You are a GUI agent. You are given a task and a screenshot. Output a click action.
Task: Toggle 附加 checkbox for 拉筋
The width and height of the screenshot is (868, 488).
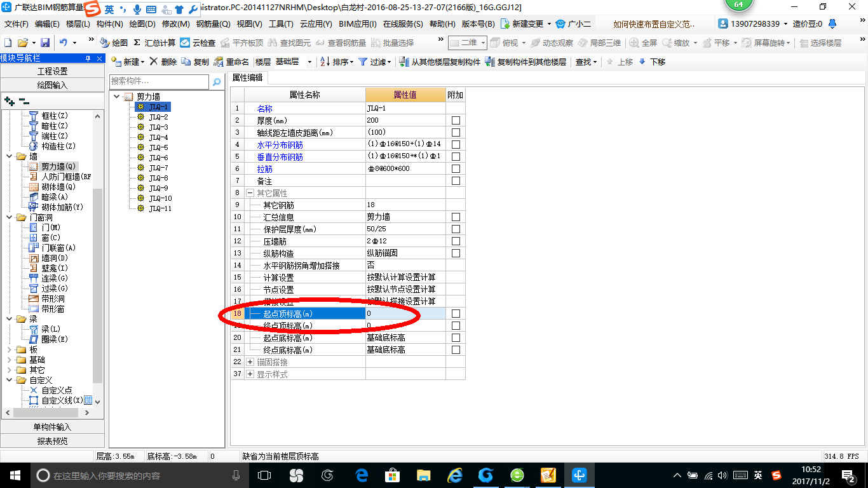pyautogui.click(x=456, y=168)
